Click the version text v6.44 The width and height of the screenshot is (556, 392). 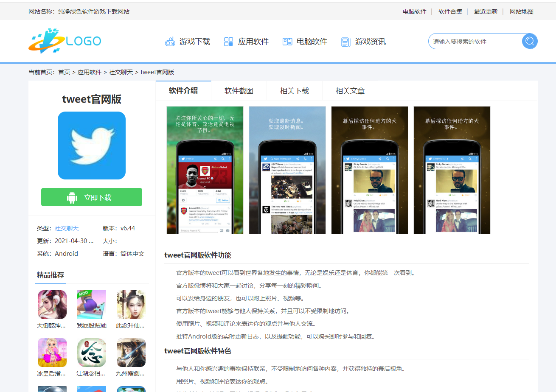pos(128,228)
